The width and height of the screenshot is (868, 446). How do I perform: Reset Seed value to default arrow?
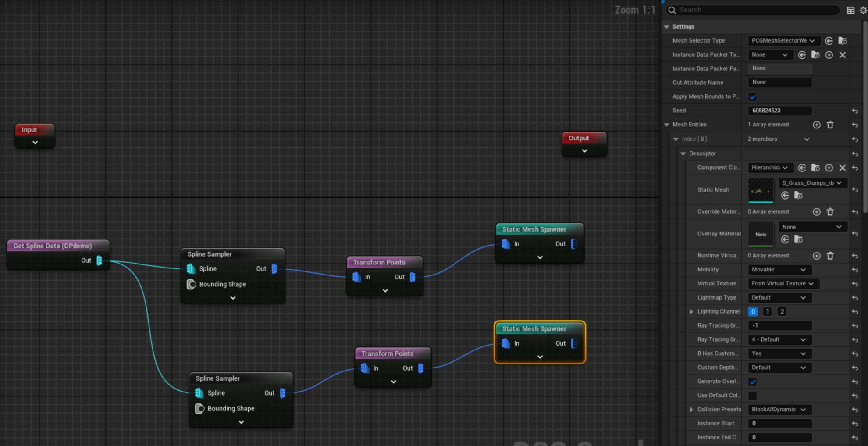pyautogui.click(x=855, y=111)
